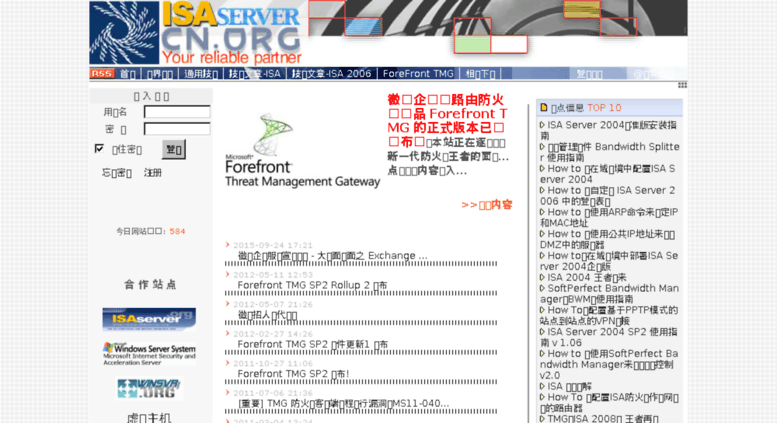Open the 2012-02-27 TMG SP2 update news
The width and height of the screenshot is (777, 423).
coord(313,344)
